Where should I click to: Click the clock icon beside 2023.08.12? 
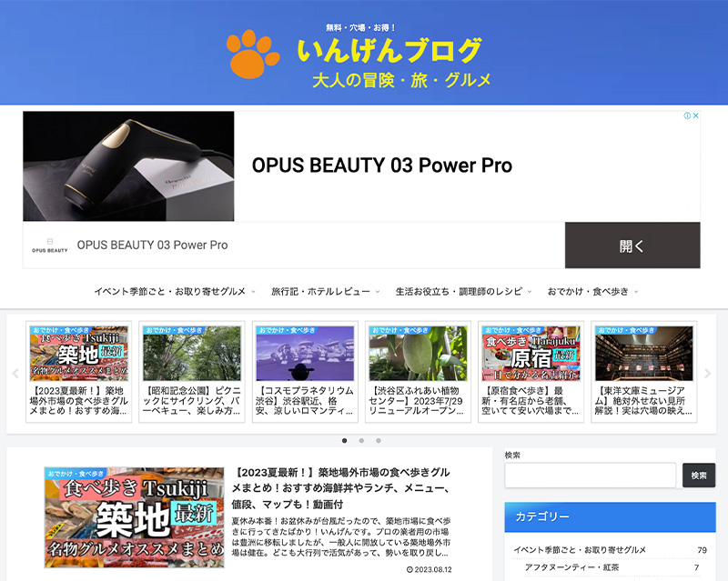click(x=409, y=569)
